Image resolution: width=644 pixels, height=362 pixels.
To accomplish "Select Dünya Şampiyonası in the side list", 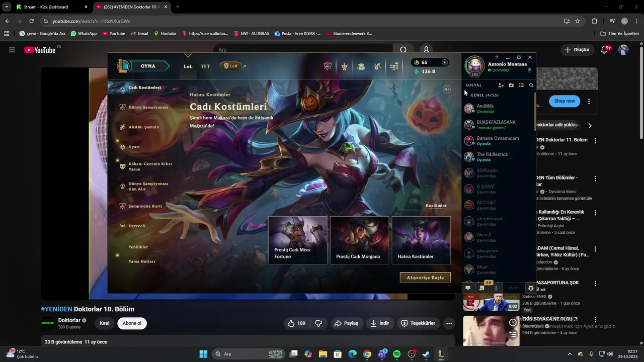I will coord(148,107).
